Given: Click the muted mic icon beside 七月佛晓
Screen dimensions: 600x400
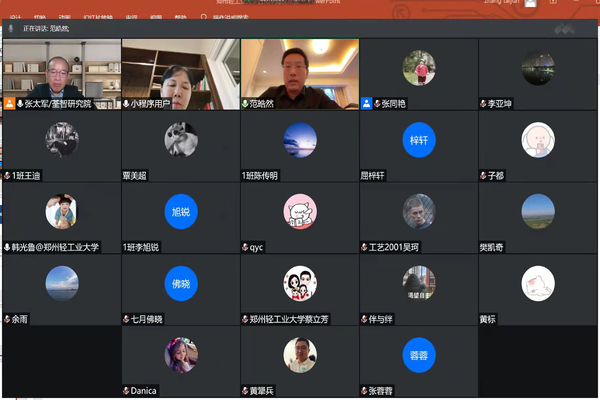Looking at the screenshot, I should point(127,319).
